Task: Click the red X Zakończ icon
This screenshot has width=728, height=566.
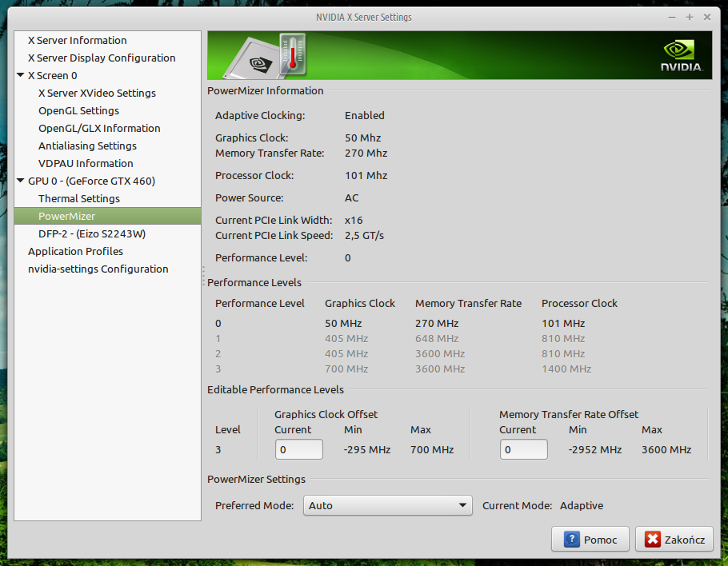Action: click(x=652, y=539)
